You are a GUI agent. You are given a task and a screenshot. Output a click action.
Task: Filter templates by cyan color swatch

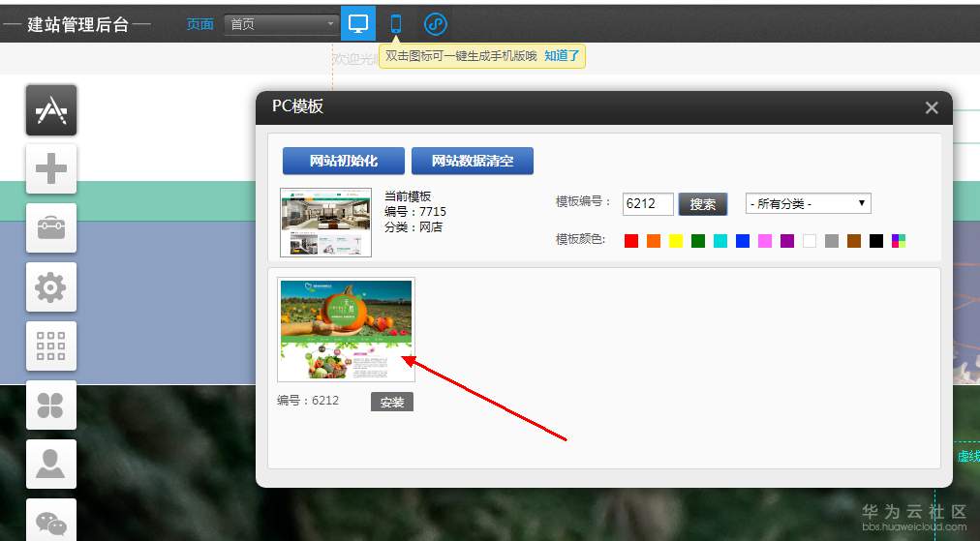point(720,241)
